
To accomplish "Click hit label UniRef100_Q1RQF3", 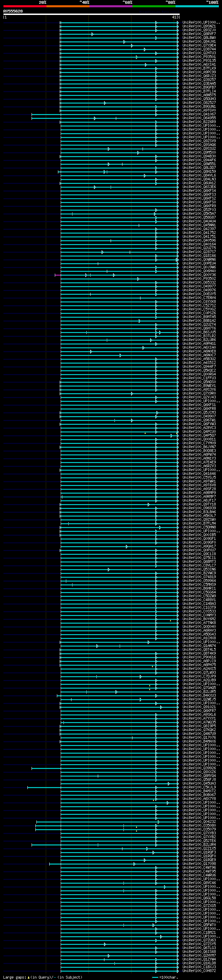I will pos(199,852).
